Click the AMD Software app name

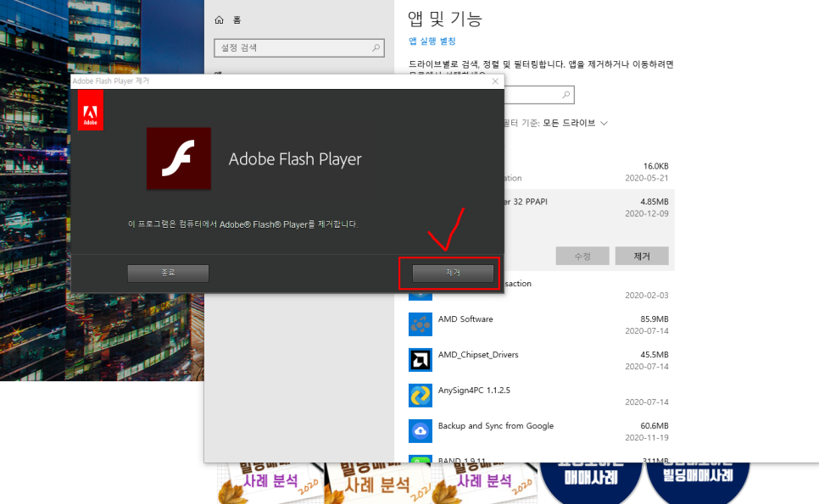tap(465, 318)
